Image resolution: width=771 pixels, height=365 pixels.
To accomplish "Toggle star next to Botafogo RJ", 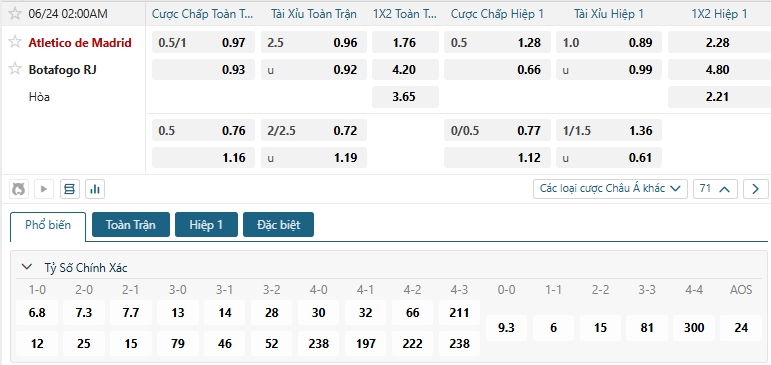I will [15, 69].
